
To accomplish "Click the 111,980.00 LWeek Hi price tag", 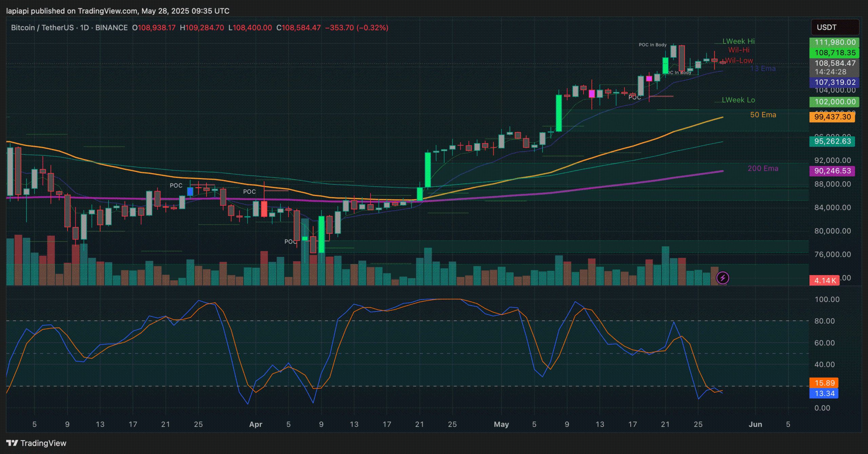I will 834,42.
